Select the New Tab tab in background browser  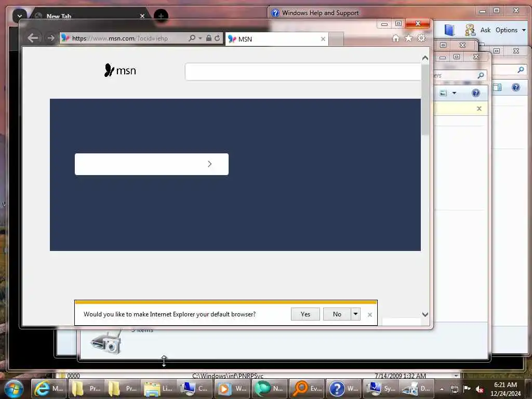coord(89,16)
